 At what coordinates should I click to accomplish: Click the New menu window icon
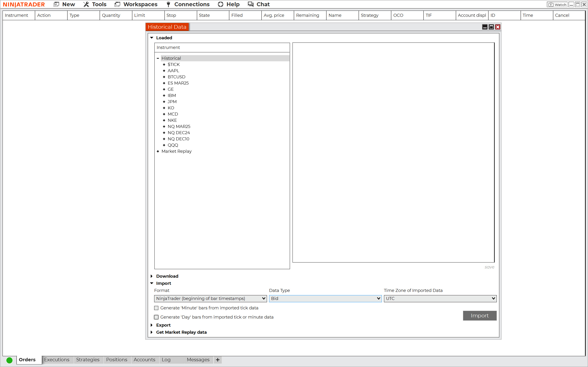(56, 4)
